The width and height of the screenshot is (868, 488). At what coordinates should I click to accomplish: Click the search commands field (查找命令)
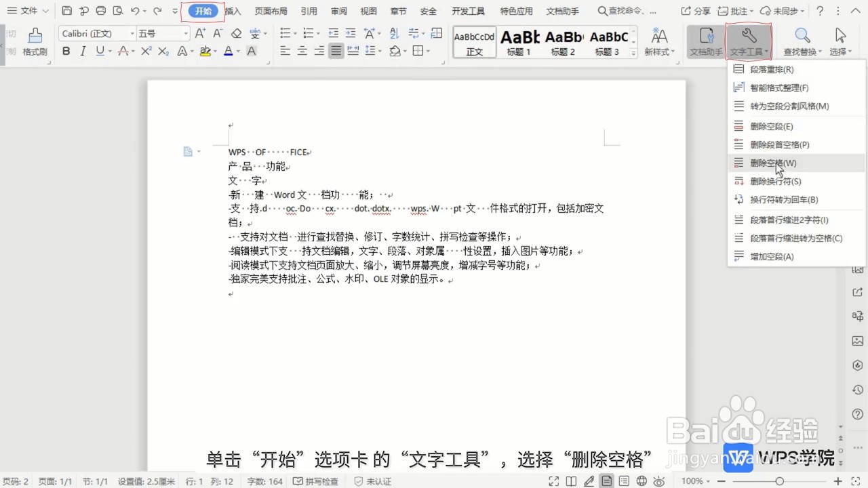click(x=627, y=11)
